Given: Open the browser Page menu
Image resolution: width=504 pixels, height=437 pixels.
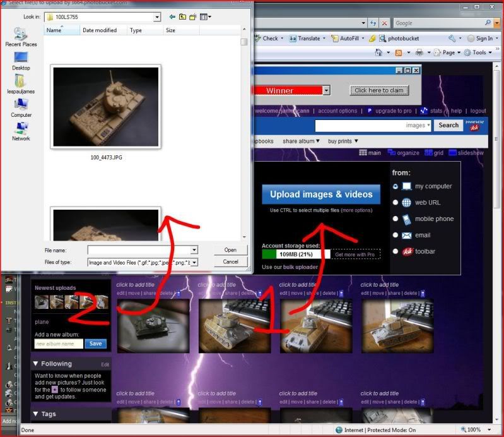Looking at the screenshot, I should coord(447,52).
